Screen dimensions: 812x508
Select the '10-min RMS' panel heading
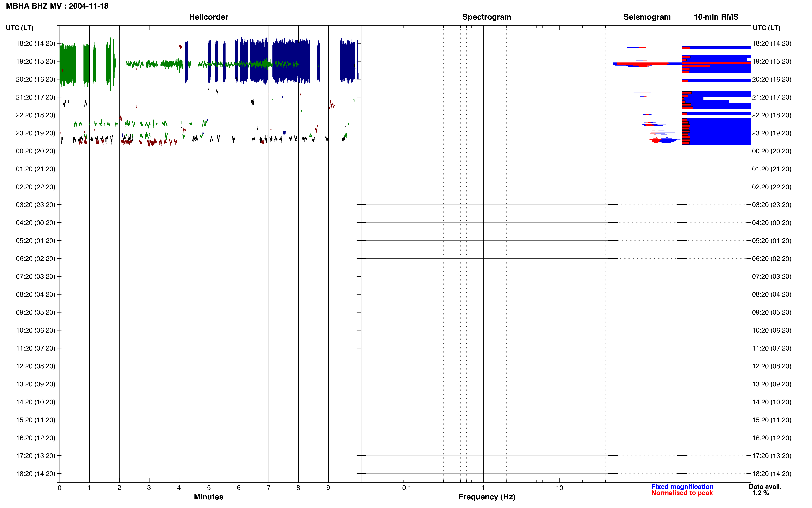716,17
